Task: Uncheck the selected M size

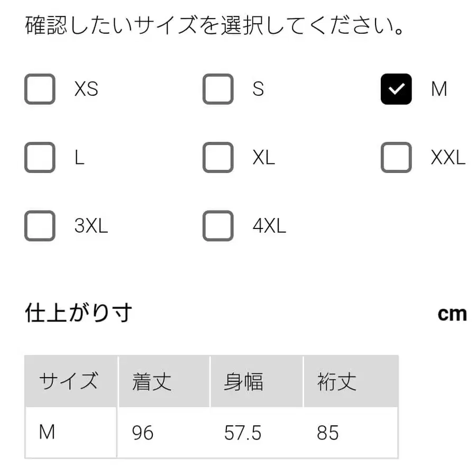Action: click(x=396, y=89)
